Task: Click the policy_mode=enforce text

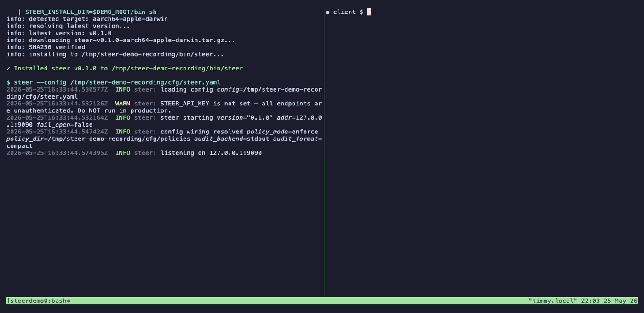Action: click(x=282, y=132)
